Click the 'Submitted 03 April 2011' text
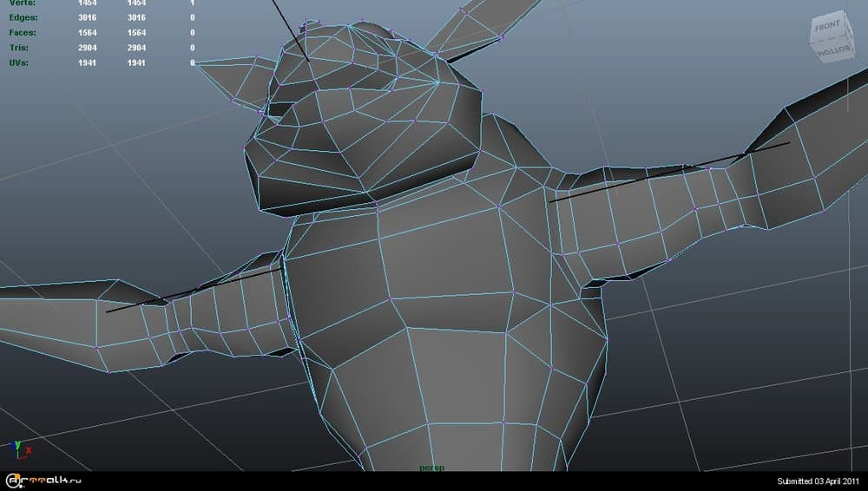This screenshot has height=491, width=868. (x=818, y=481)
